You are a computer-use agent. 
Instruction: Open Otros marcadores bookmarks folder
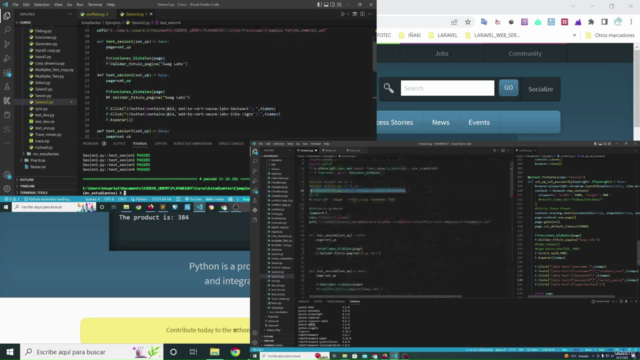tap(610, 36)
